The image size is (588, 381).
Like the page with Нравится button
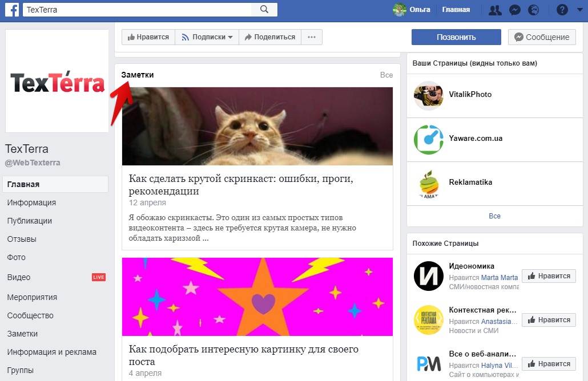click(148, 37)
